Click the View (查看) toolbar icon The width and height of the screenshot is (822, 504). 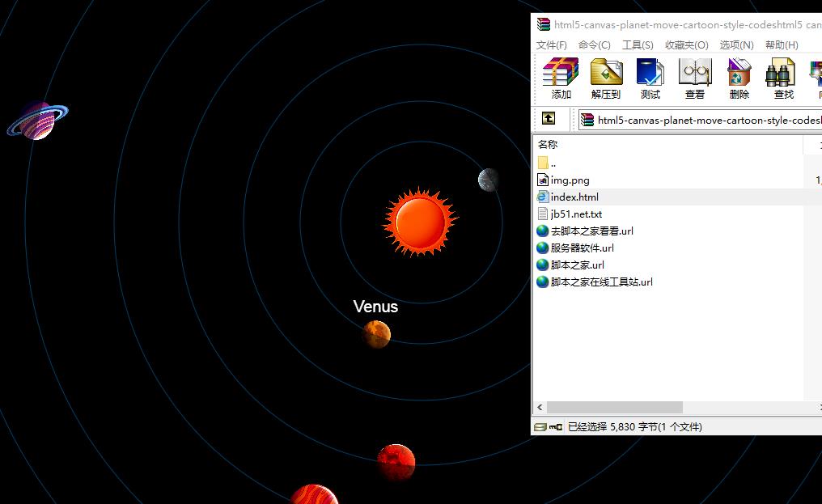tap(695, 72)
